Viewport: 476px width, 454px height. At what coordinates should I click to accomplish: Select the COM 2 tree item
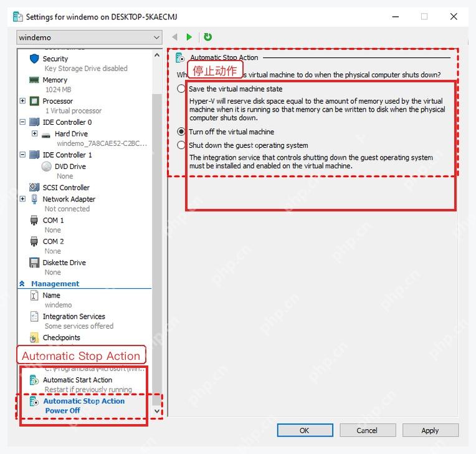53,241
